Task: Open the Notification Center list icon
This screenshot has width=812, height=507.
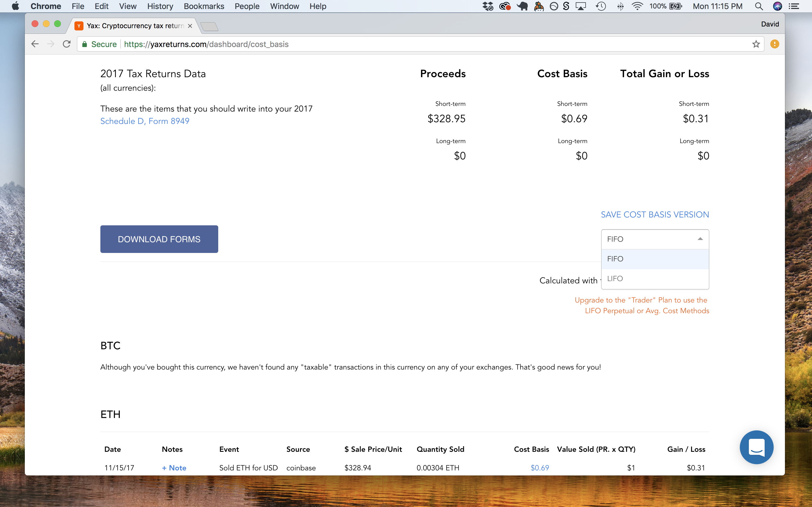Action: pyautogui.click(x=794, y=6)
